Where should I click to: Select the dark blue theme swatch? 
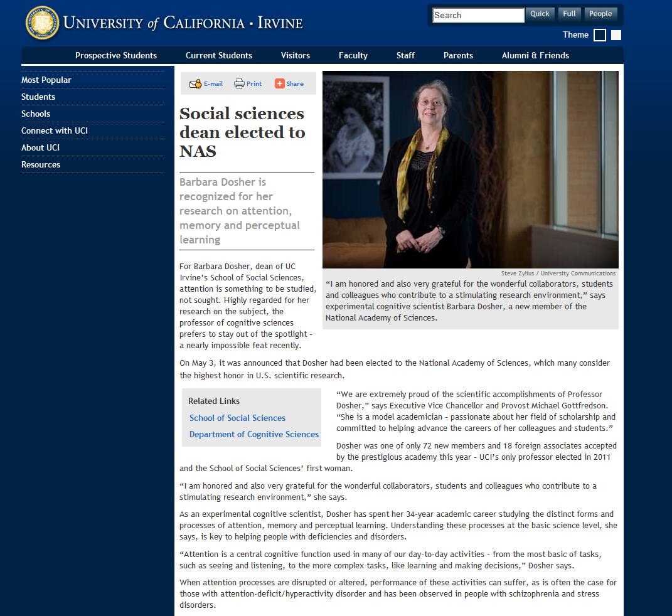(600, 35)
